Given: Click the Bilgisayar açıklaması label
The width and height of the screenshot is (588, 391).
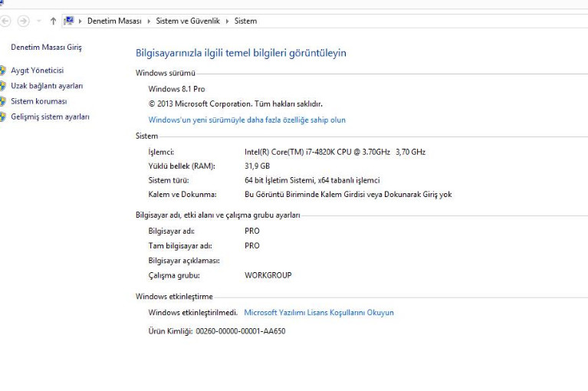Looking at the screenshot, I should 184,260.
